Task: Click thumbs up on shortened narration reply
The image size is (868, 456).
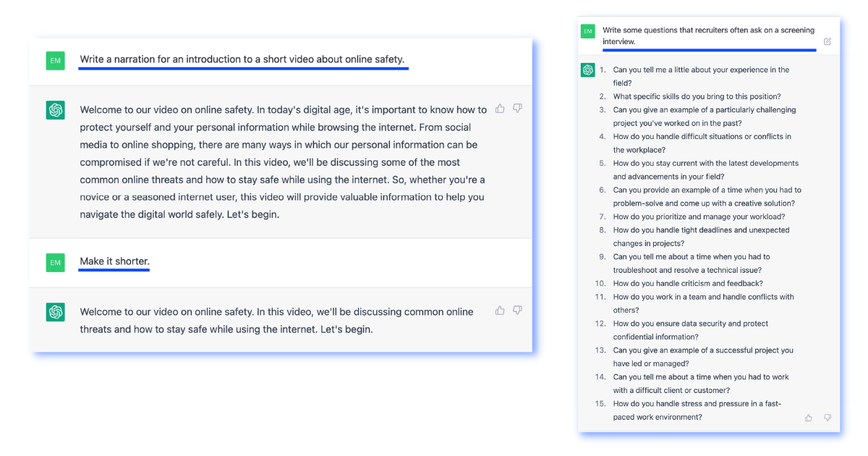Action: 500,311
